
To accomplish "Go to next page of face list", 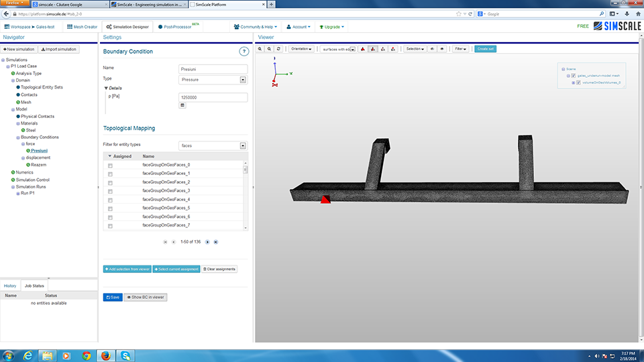I will tap(207, 242).
